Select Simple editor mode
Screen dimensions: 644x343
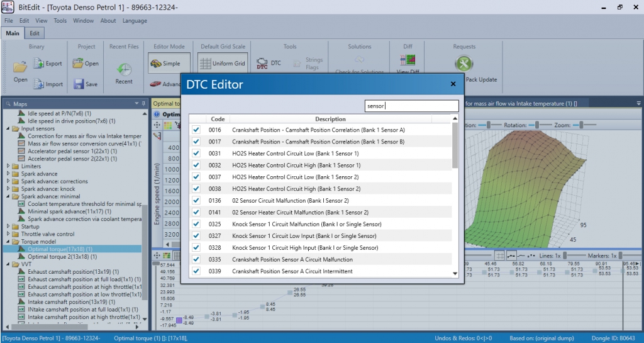(x=169, y=64)
